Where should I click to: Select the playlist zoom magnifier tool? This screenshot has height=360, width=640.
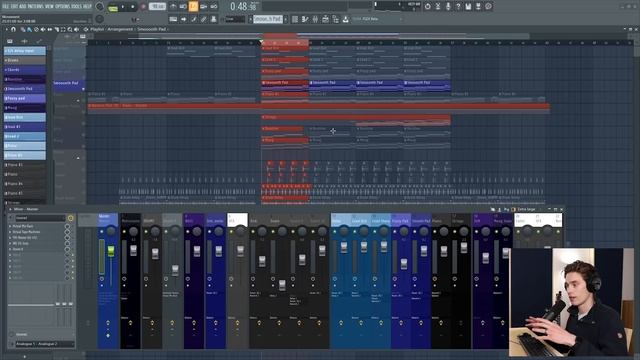coord(70,29)
